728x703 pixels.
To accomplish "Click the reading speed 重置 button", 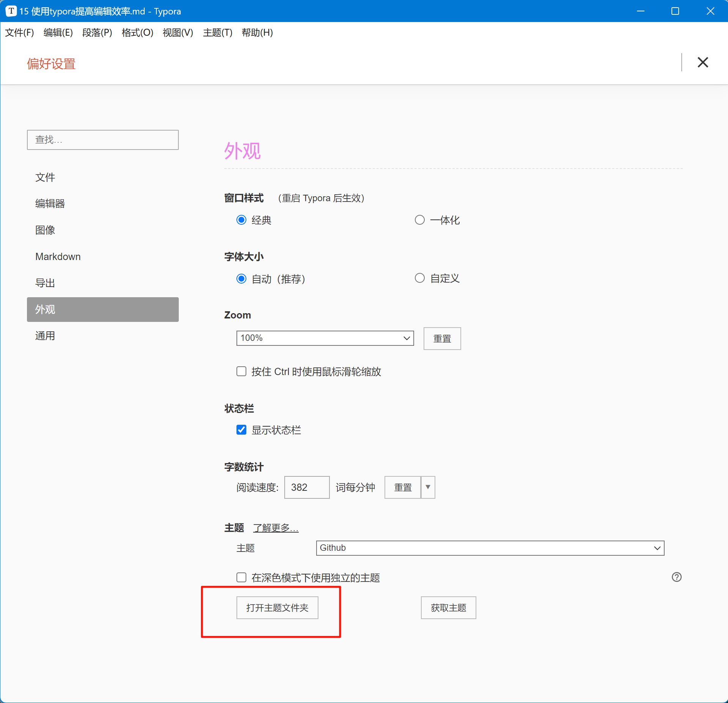I will (403, 487).
